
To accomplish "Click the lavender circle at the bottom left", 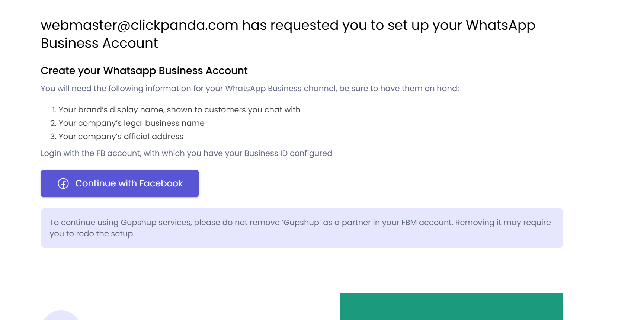I will click(x=61, y=316).
